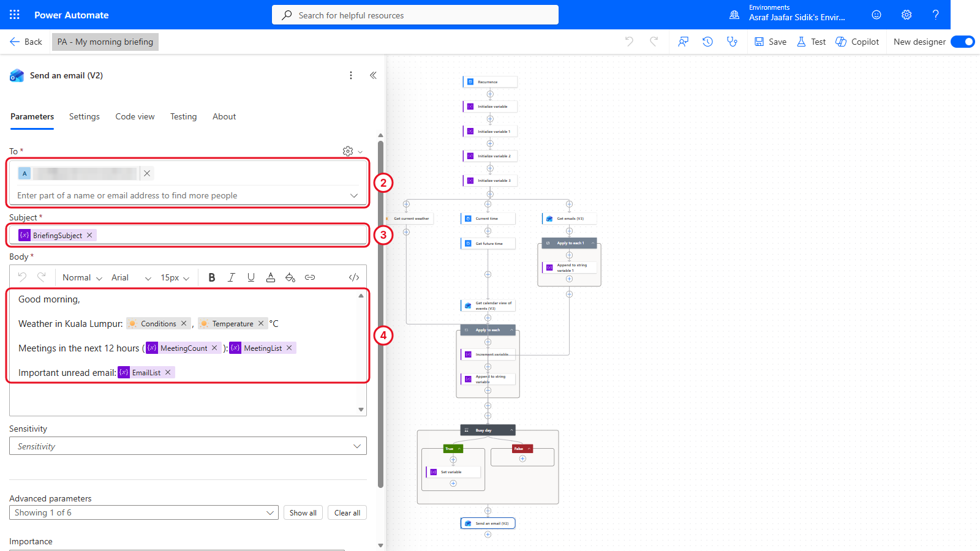The image size is (980, 551).
Task: Open the Copilot button
Action: [858, 42]
